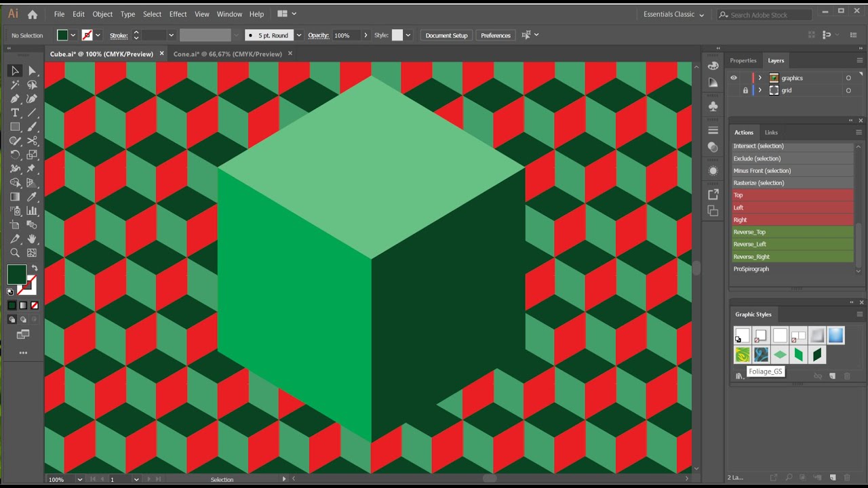Select the Scale tool

33,155
